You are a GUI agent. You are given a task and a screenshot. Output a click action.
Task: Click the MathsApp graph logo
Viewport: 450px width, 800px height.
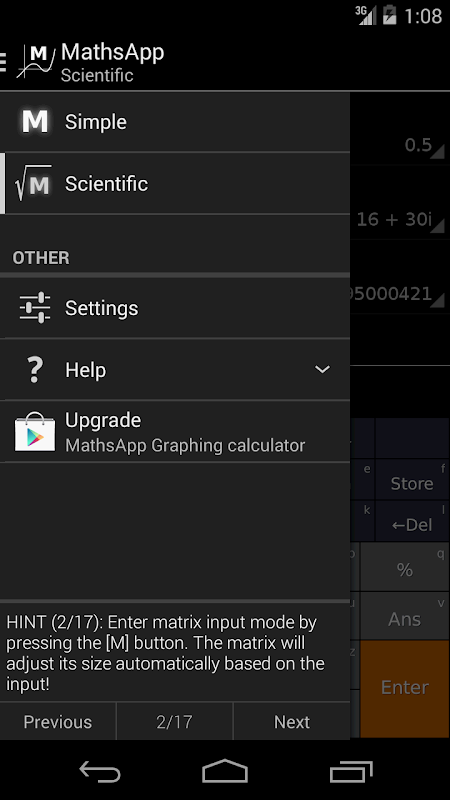(x=36, y=62)
